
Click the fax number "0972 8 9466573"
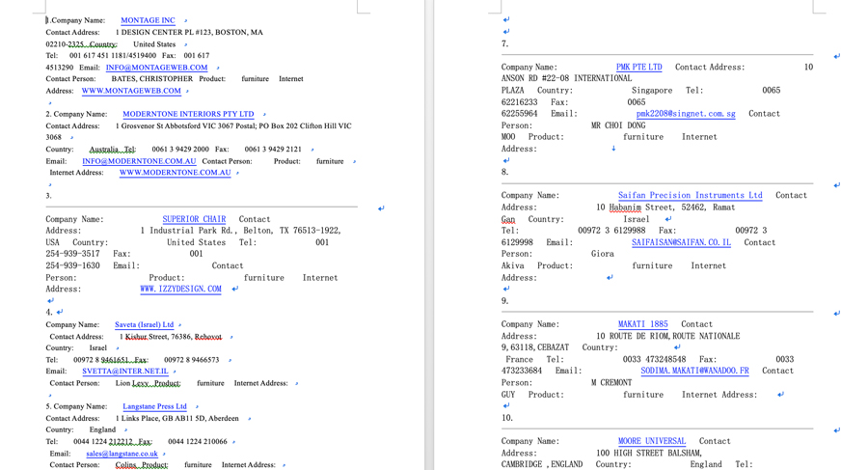[192, 360]
